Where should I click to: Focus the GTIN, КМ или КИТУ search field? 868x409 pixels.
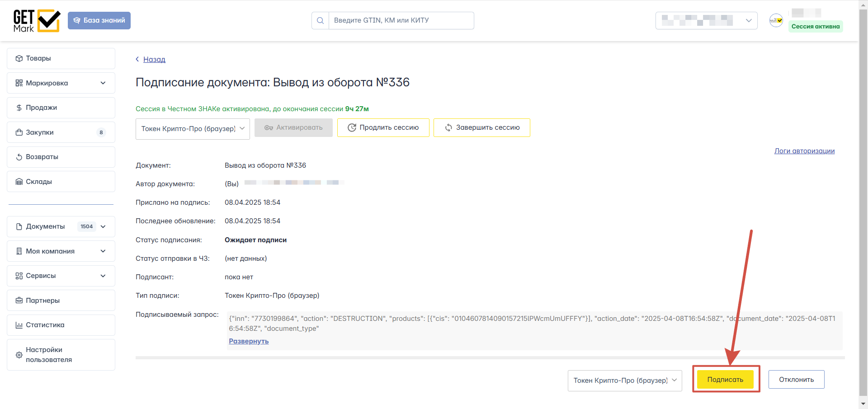pyautogui.click(x=401, y=20)
